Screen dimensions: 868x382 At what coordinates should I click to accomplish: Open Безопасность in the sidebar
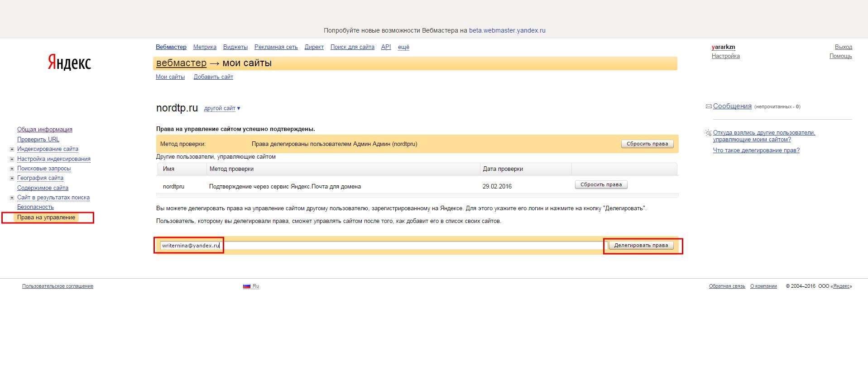coord(35,207)
